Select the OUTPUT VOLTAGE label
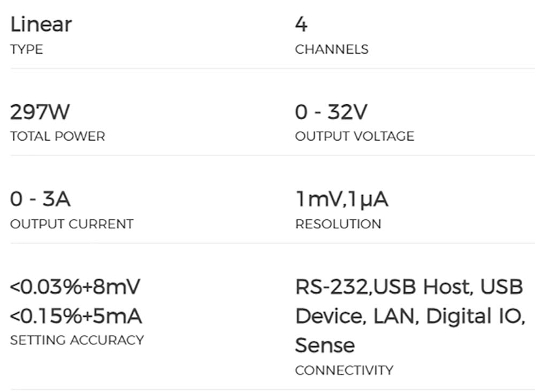 (354, 136)
